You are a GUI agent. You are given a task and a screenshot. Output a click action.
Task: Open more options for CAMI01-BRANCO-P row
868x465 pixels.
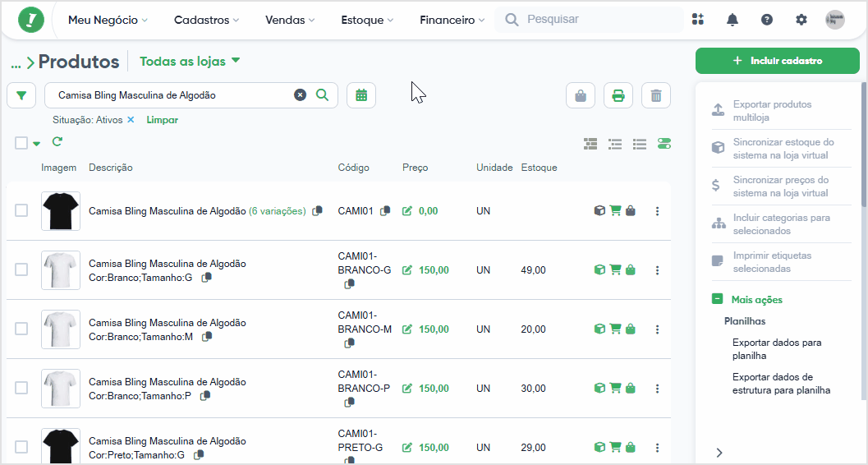click(657, 389)
